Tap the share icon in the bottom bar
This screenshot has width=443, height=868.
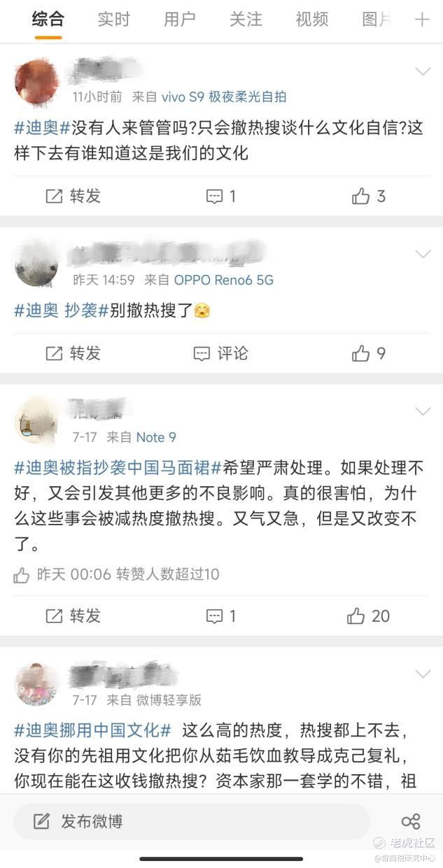pyautogui.click(x=411, y=821)
